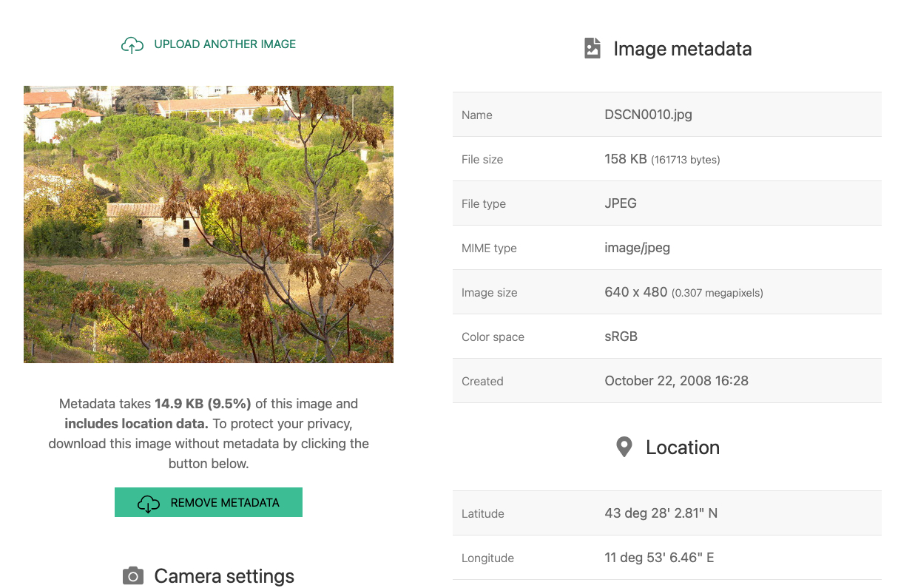
Task: Click the file name DSCN0010.jpg
Action: point(648,115)
